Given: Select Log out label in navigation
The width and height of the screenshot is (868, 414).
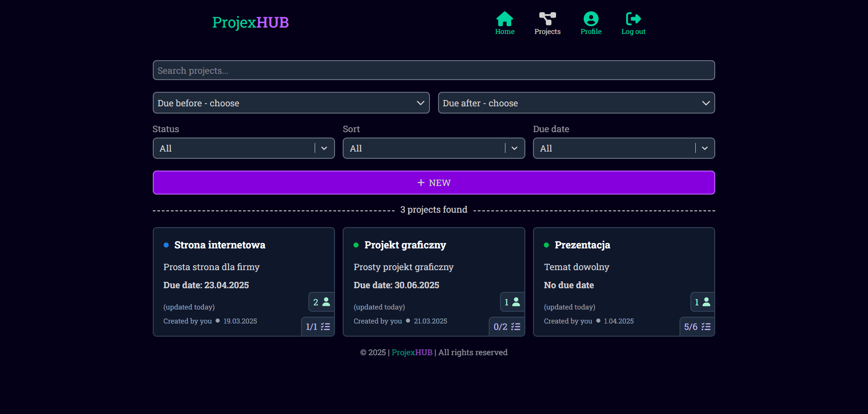Looking at the screenshot, I should [x=633, y=32].
